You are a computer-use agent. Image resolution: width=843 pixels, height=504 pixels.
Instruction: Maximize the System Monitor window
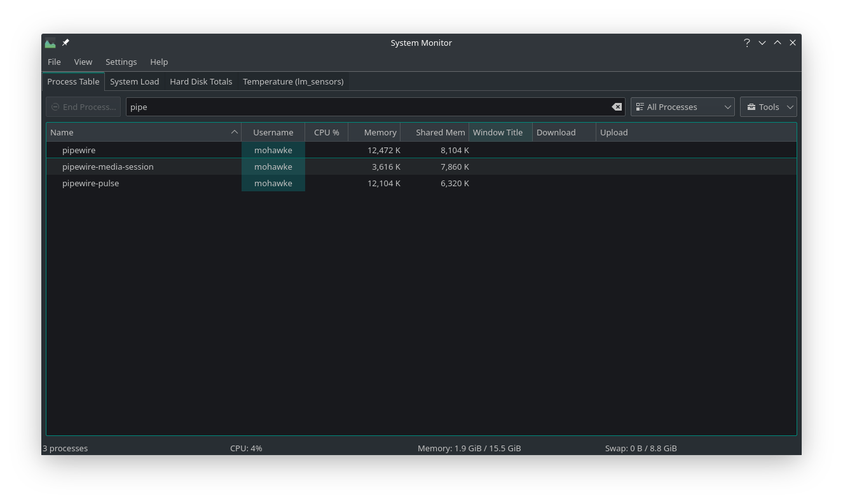(777, 43)
